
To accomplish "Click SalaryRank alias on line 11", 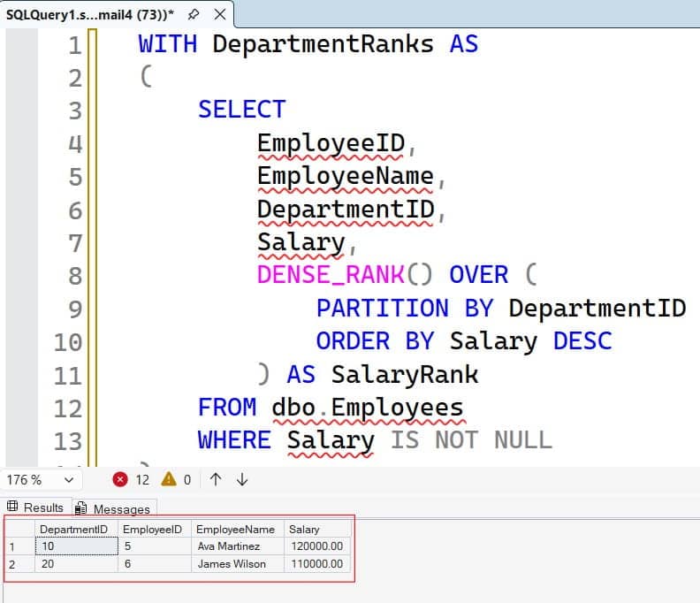I will [405, 374].
